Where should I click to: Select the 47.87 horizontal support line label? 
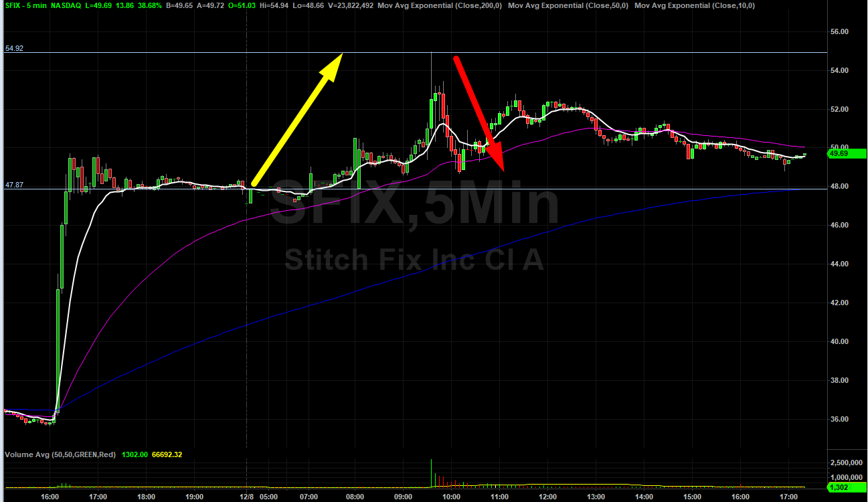(14, 185)
